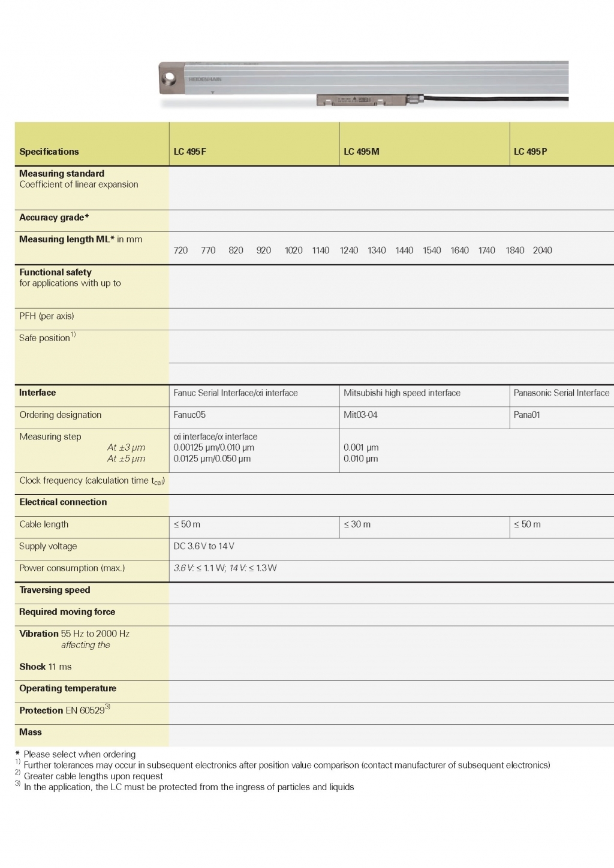Click the 'Cable length' row label
614x868 pixels.
(x=44, y=525)
